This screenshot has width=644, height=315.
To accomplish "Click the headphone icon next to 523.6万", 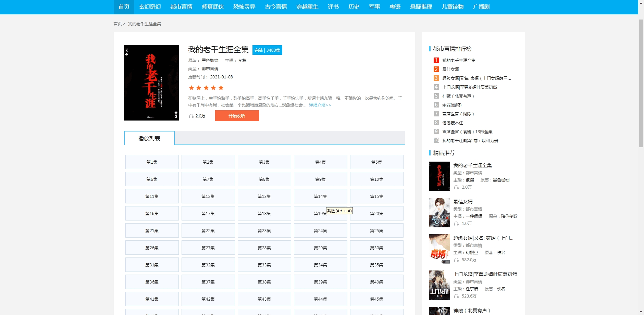I will point(456,297).
